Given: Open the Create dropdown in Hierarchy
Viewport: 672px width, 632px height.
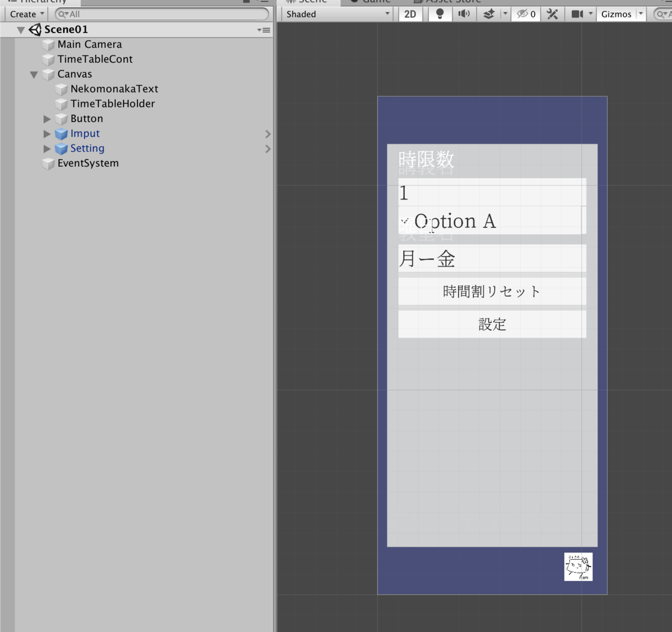Looking at the screenshot, I should click(x=26, y=14).
